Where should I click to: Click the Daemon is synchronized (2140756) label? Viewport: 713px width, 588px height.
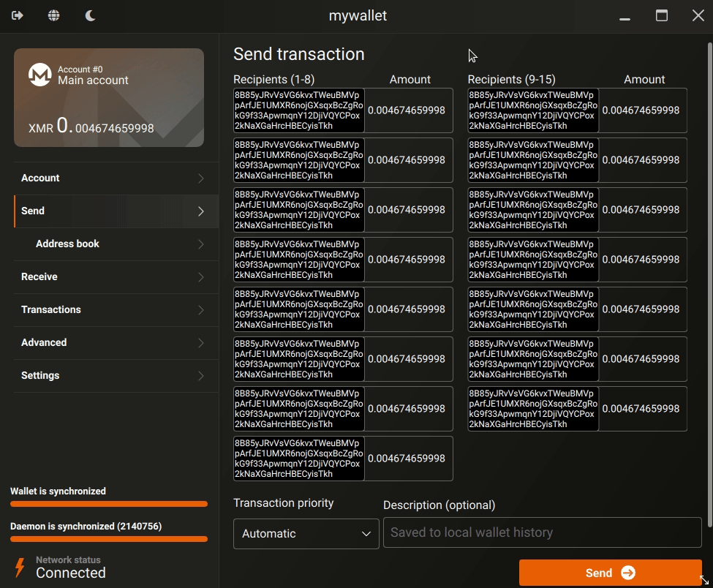(x=86, y=526)
